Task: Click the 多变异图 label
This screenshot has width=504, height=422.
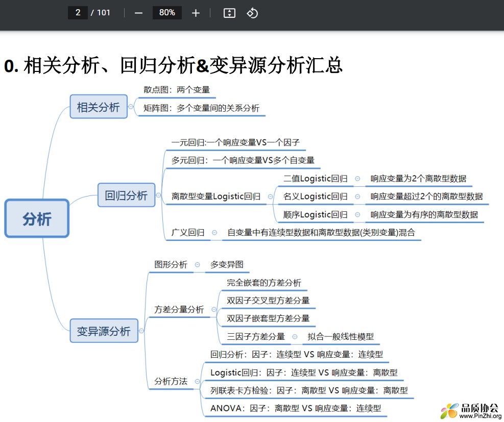Action: (227, 265)
